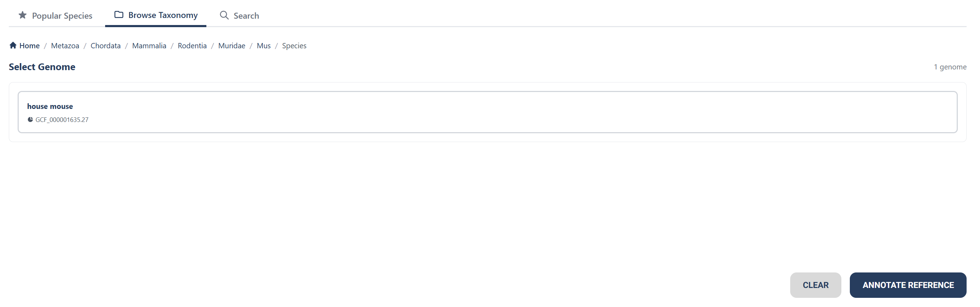The height and width of the screenshot is (307, 980).
Task: Click the magnifying glass Search icon
Action: click(x=224, y=15)
